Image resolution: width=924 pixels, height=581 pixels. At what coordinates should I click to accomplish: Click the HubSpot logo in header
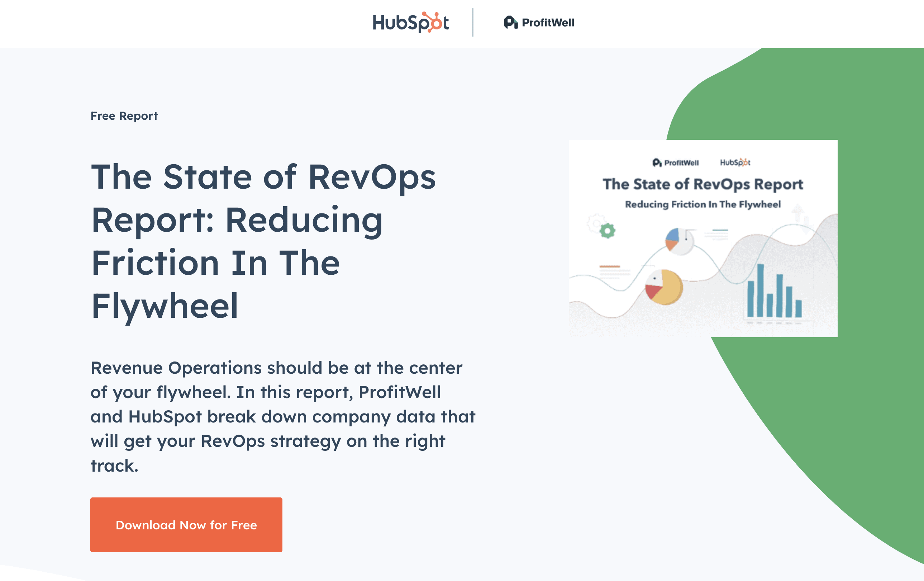point(411,22)
